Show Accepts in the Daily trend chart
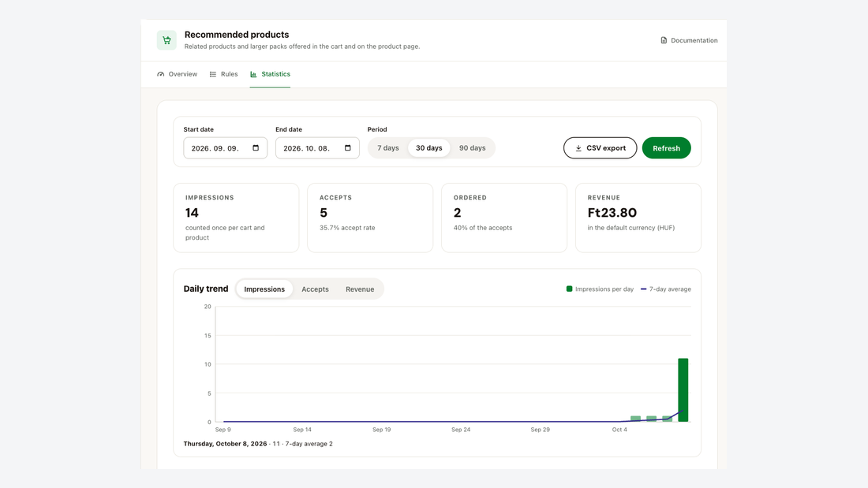868x488 pixels. click(x=315, y=289)
